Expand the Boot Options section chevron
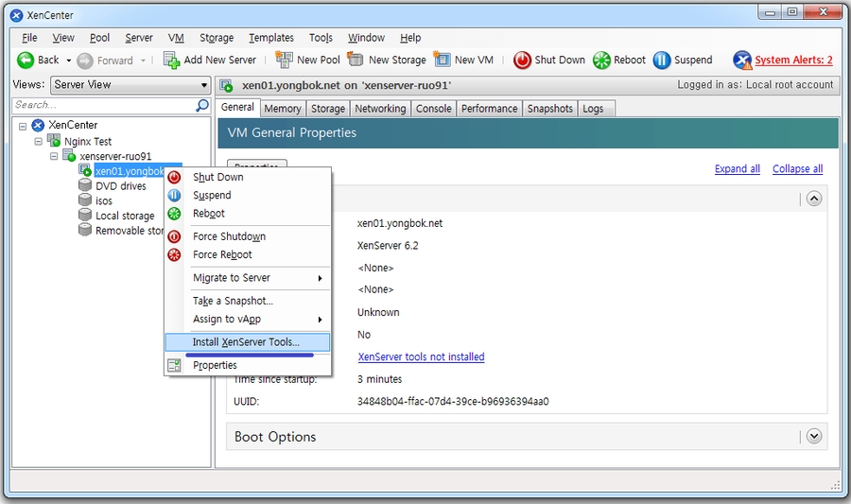851x504 pixels. [813, 436]
